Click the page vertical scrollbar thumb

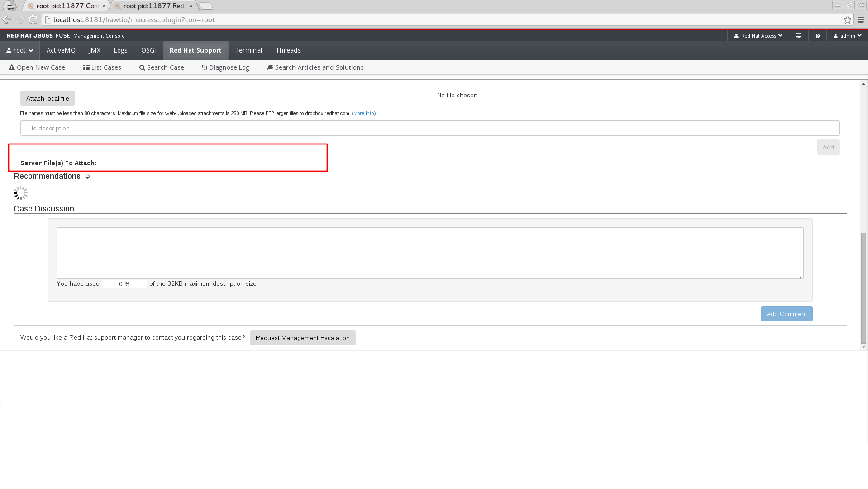point(863,288)
